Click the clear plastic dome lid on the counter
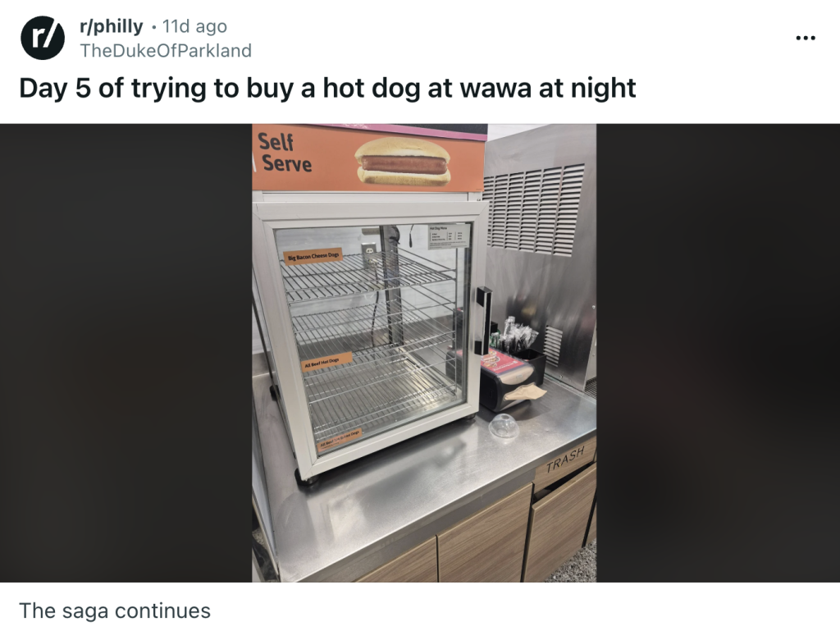Image resolution: width=840 pixels, height=640 pixels. [x=504, y=426]
